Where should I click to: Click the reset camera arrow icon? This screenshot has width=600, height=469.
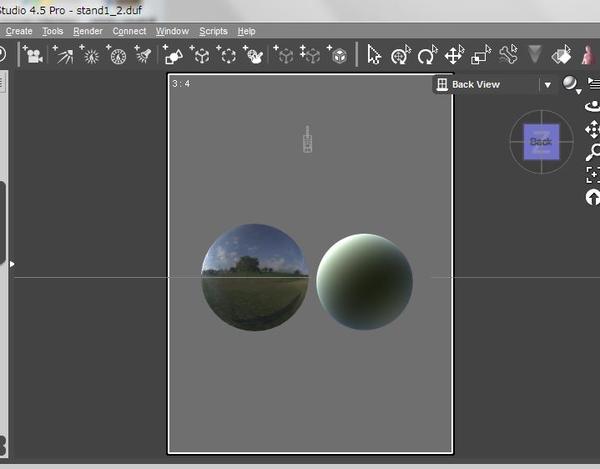click(593, 197)
